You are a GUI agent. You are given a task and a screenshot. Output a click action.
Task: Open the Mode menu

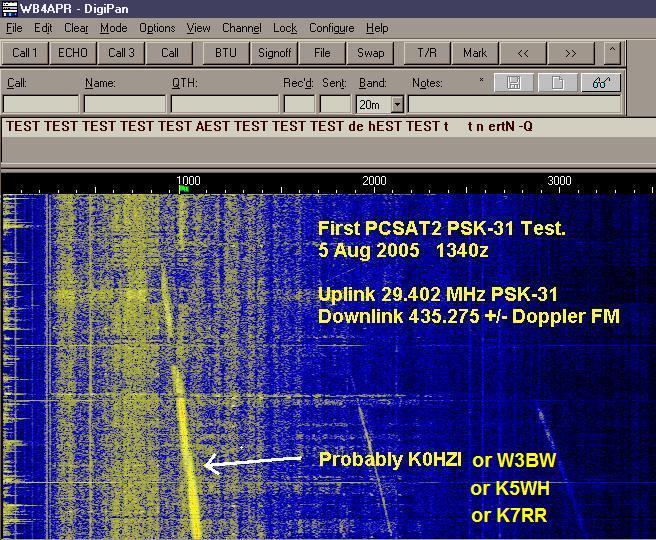tap(113, 28)
